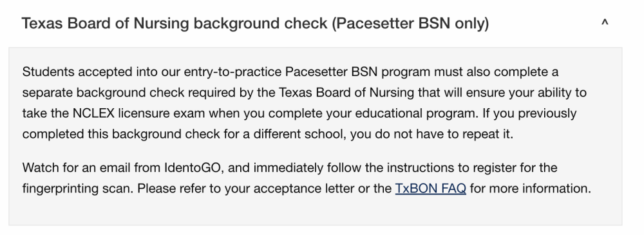Click 'for more information' after the FAQ link
The image size is (644, 235).
pyautogui.click(x=530, y=189)
